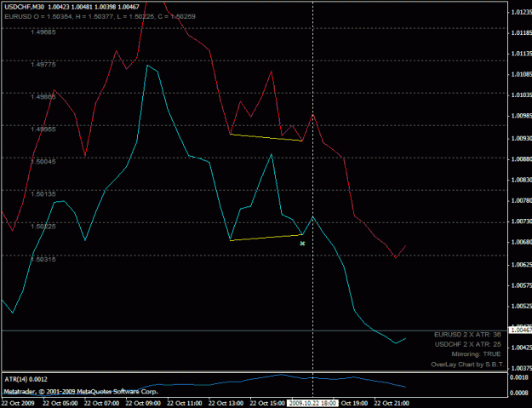Click price scale value 1.00680
Viewport: 532px width, 408px height.
(x=521, y=242)
